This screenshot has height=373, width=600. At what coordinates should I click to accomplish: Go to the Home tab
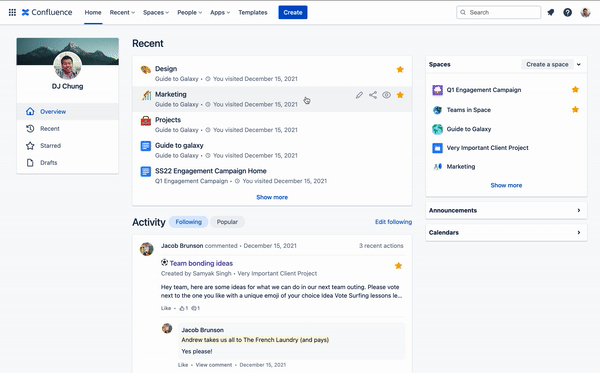93,12
